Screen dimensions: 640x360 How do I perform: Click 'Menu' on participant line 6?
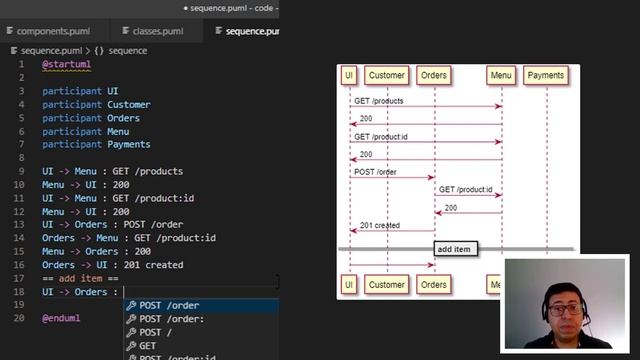coord(118,131)
